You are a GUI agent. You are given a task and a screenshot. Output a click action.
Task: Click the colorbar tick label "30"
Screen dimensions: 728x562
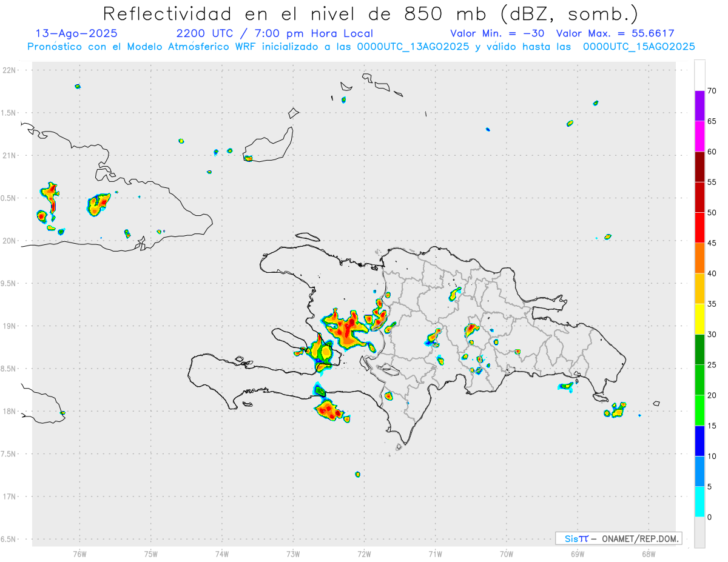(712, 335)
